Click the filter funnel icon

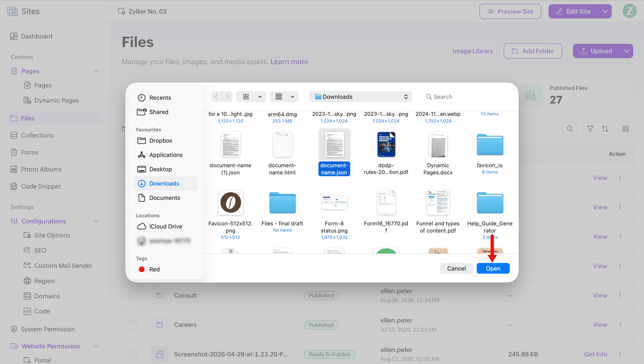pos(590,129)
